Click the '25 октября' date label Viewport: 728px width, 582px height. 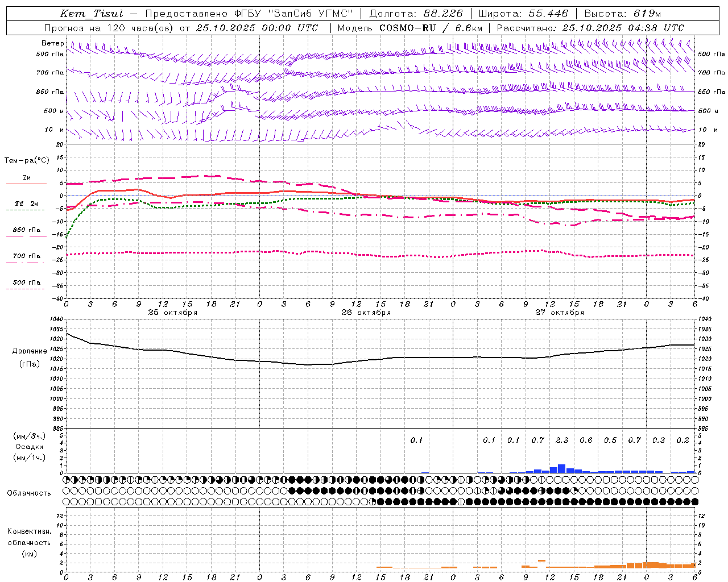[173, 313]
